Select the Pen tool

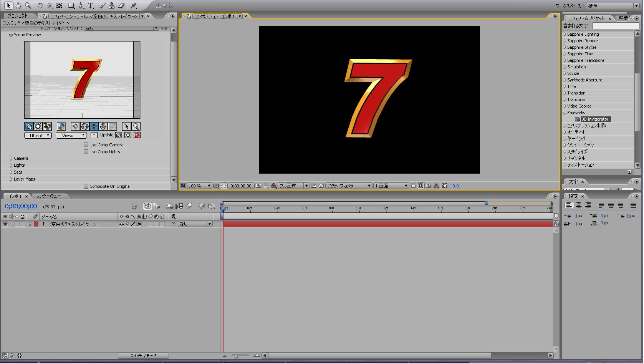point(81,5)
